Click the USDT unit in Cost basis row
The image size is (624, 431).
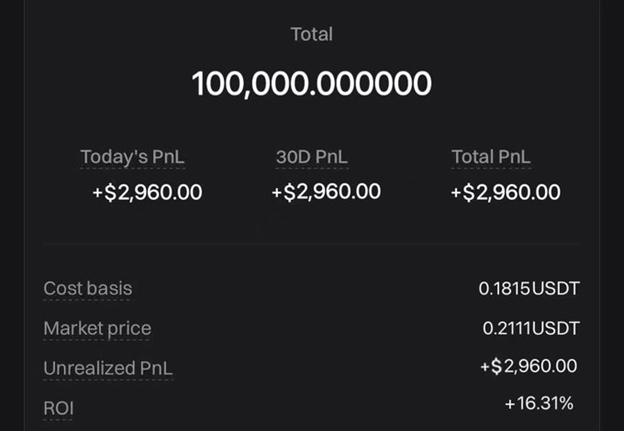(556, 289)
